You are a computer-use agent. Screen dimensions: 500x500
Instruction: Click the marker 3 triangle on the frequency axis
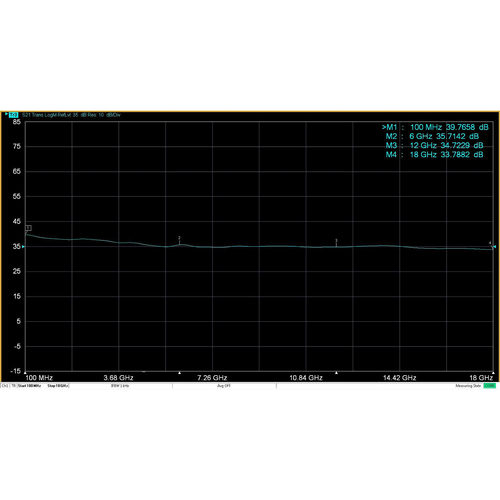pyautogui.click(x=336, y=372)
